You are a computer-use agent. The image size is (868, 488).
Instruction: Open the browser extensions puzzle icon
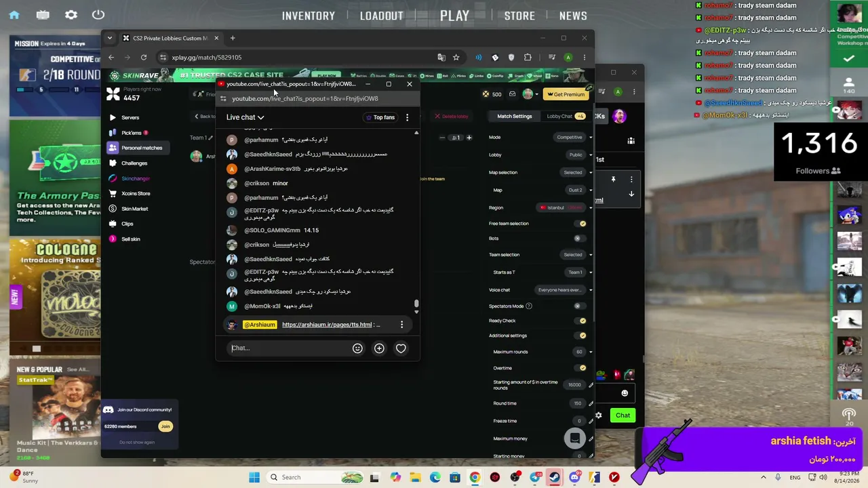[528, 58]
